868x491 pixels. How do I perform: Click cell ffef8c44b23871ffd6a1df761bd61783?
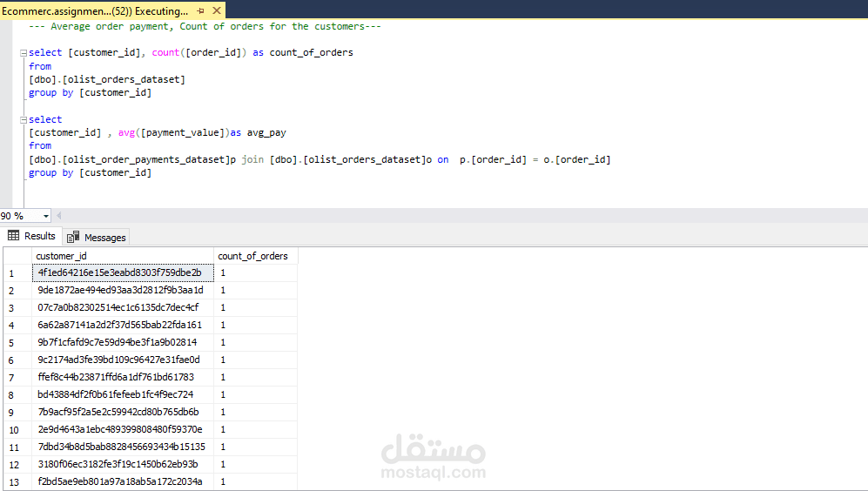click(123, 377)
